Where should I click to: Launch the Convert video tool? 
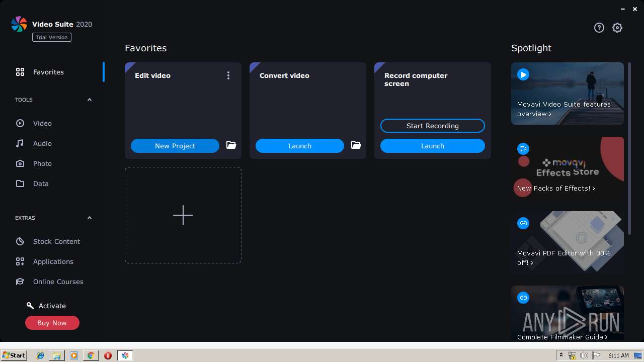click(x=300, y=146)
